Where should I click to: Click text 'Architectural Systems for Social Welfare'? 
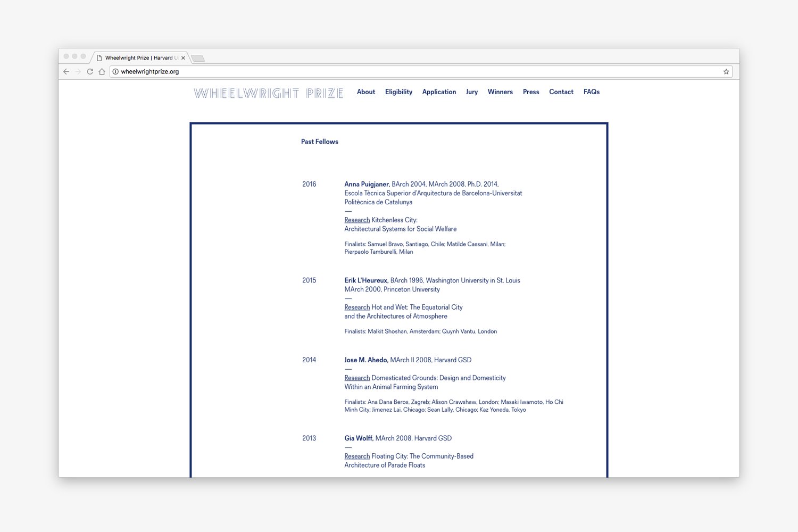(401, 229)
